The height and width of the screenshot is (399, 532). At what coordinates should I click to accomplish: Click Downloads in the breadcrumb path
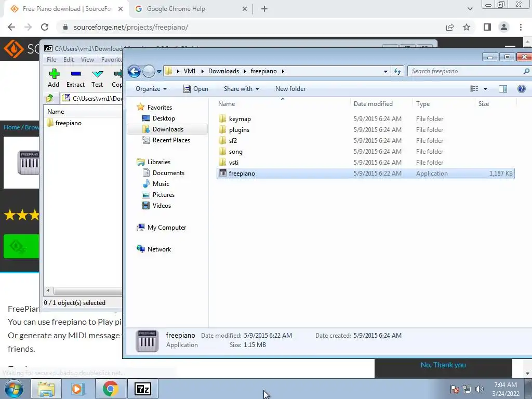tap(223, 71)
